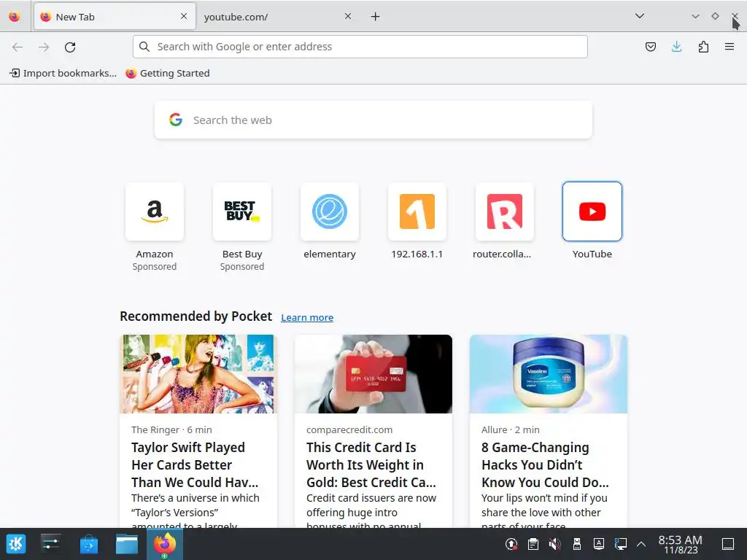Launch Discover software store from taskbar
This screenshot has height=560, width=747.
pos(88,544)
